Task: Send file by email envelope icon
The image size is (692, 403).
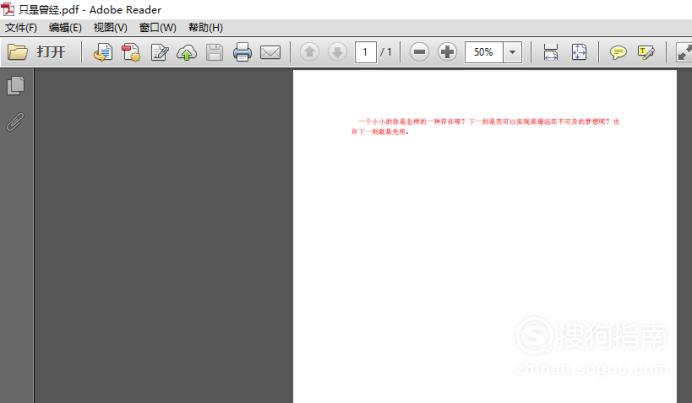Action: pos(271,53)
